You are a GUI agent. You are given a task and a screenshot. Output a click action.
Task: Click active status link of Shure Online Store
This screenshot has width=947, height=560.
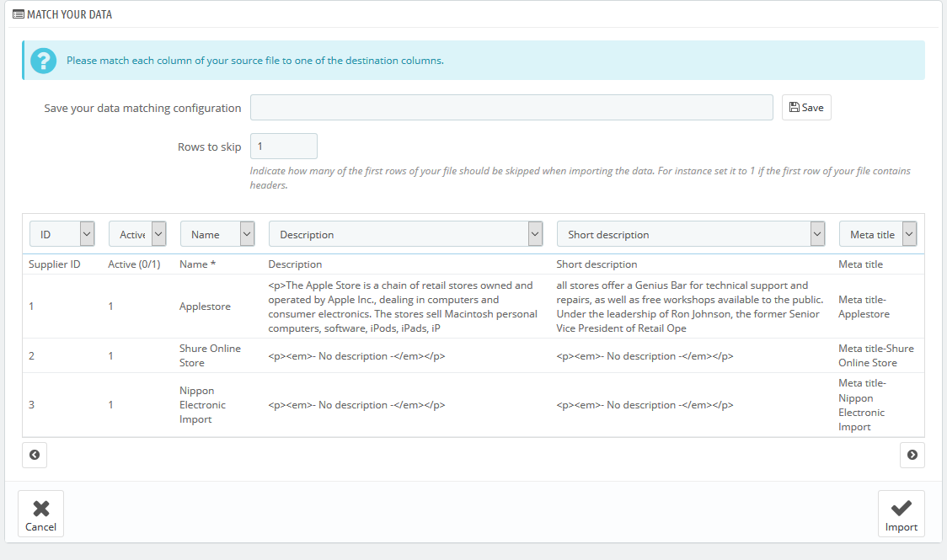pyautogui.click(x=110, y=355)
